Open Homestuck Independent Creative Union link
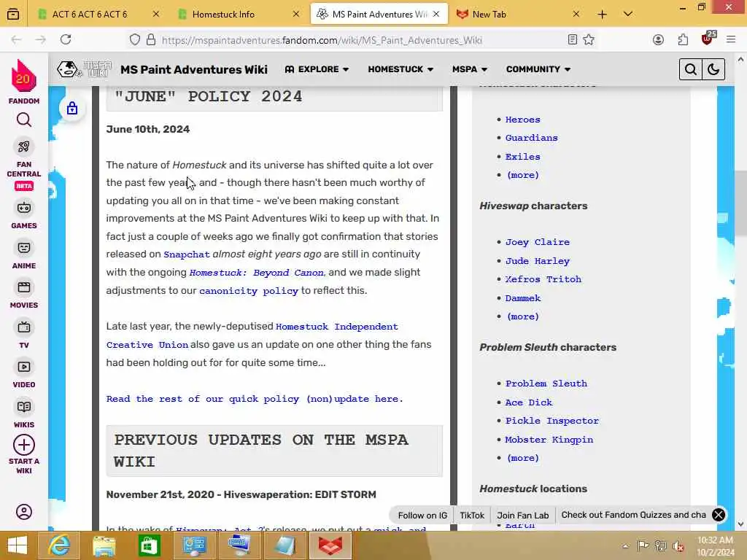 252,335
